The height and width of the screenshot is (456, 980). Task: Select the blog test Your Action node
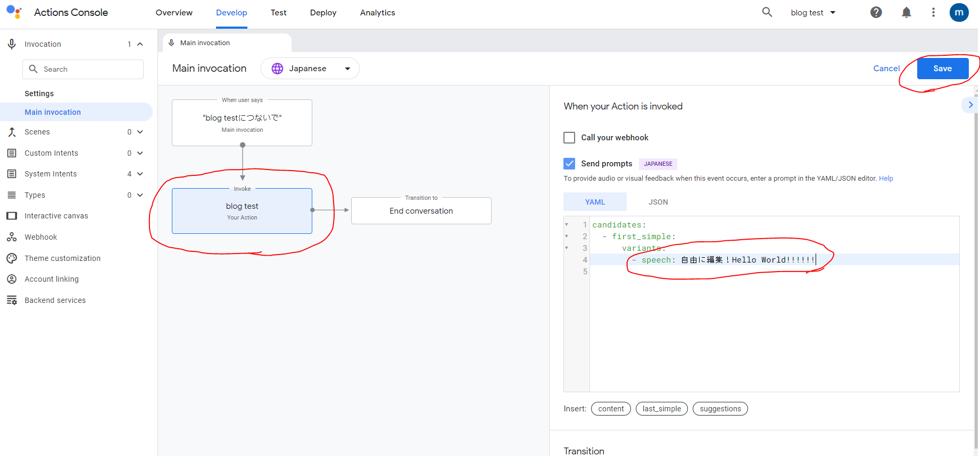242,211
